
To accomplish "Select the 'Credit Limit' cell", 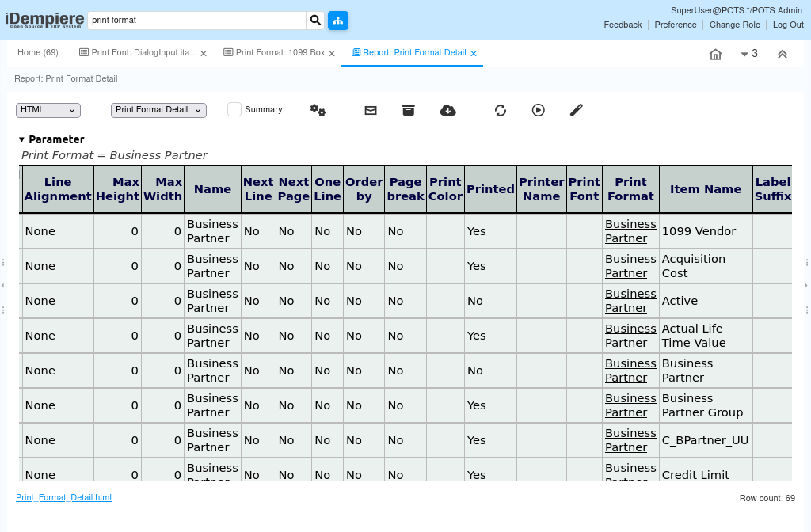I will (x=706, y=469).
